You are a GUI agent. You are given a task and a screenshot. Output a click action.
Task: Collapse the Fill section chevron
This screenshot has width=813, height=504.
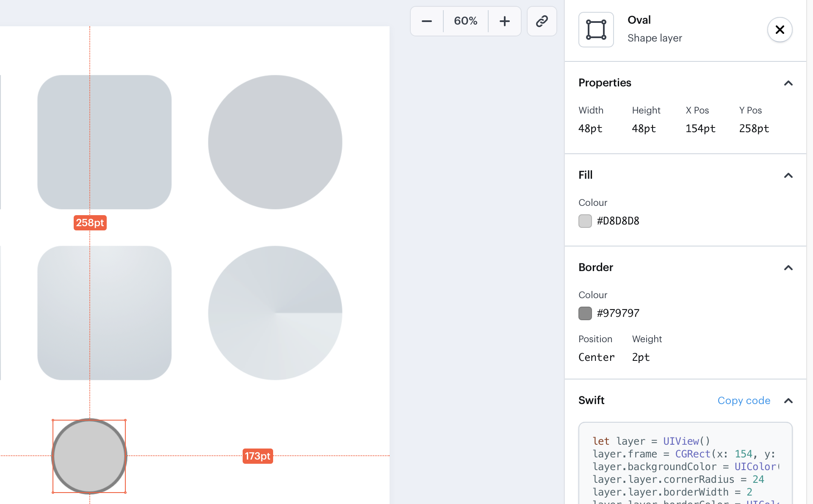788,175
